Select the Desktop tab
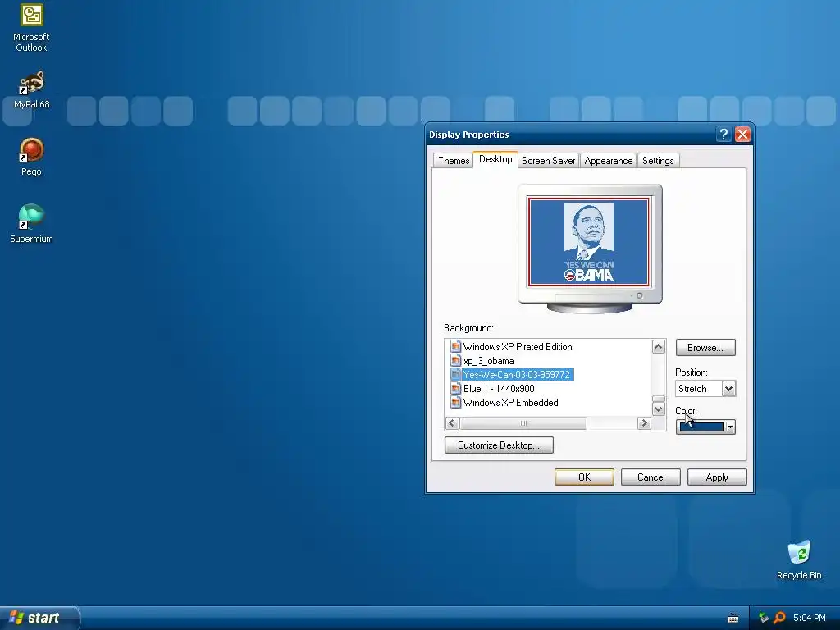 (495, 159)
